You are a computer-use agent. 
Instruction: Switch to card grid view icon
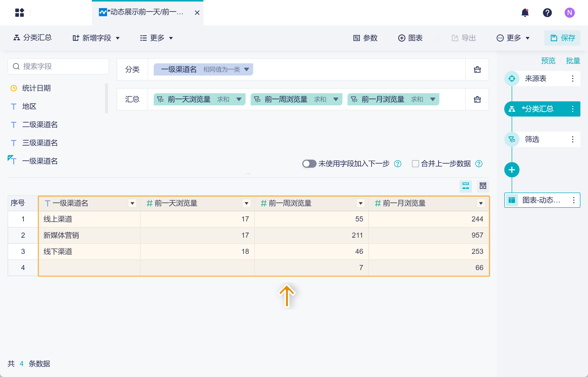pos(483,186)
